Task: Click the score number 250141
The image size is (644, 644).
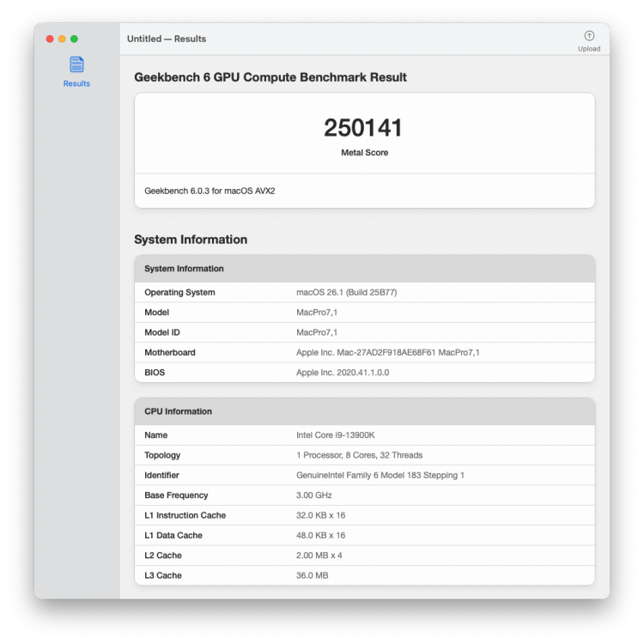Action: click(x=363, y=128)
